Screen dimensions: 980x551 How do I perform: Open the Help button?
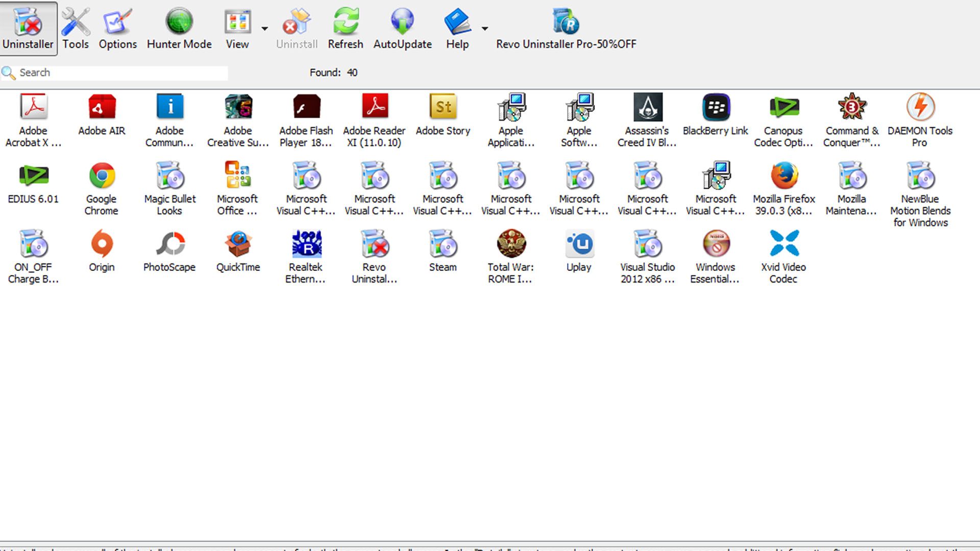click(x=457, y=28)
